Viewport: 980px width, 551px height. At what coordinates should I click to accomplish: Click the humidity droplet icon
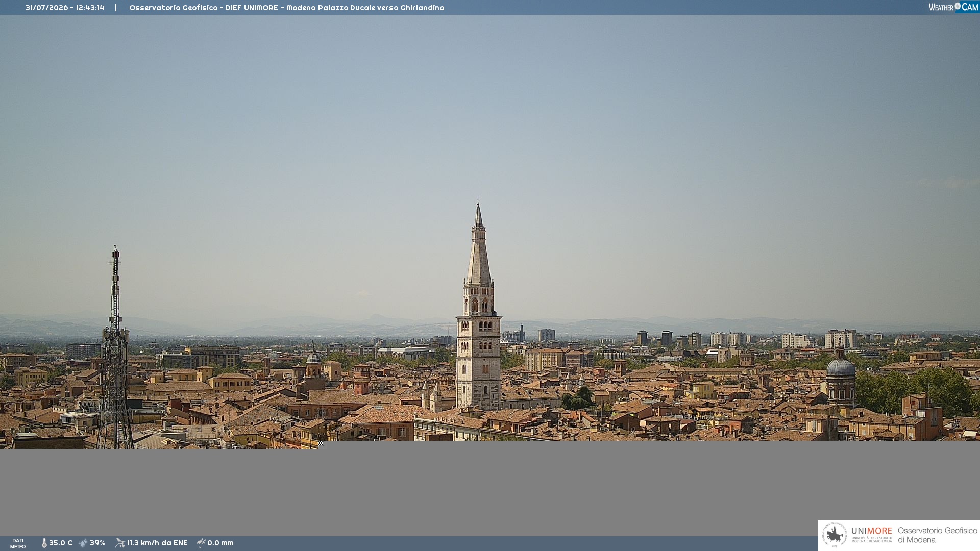[x=83, y=543]
